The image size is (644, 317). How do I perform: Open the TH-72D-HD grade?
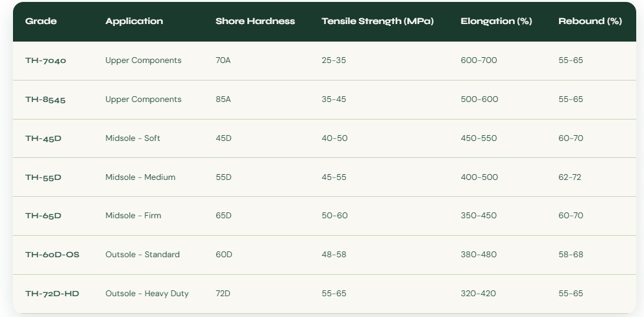click(52, 294)
